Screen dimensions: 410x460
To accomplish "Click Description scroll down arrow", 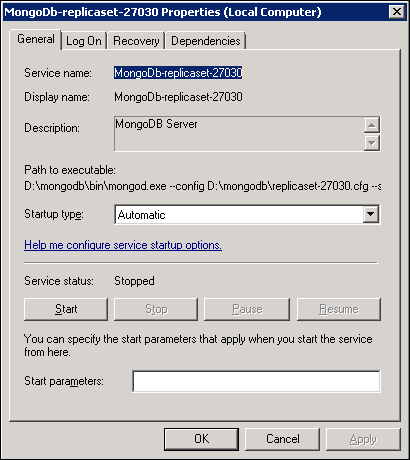I will click(x=372, y=143).
